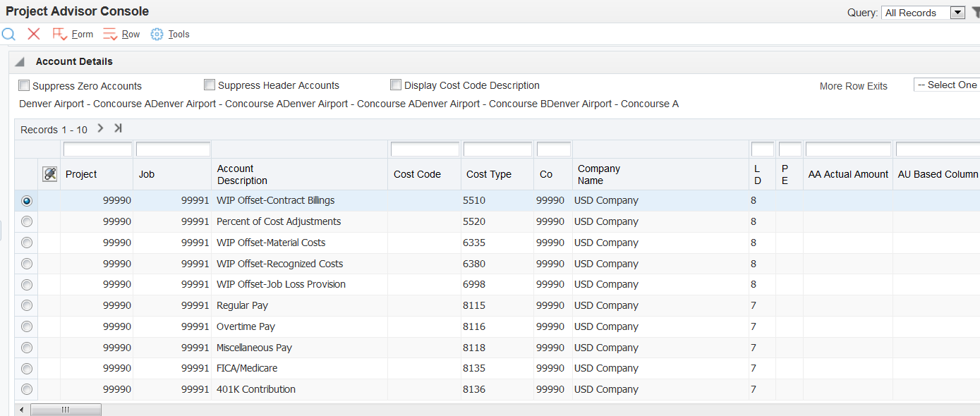Image resolution: width=980 pixels, height=416 pixels.
Task: Click the Cost Type filter input field
Action: (x=497, y=149)
